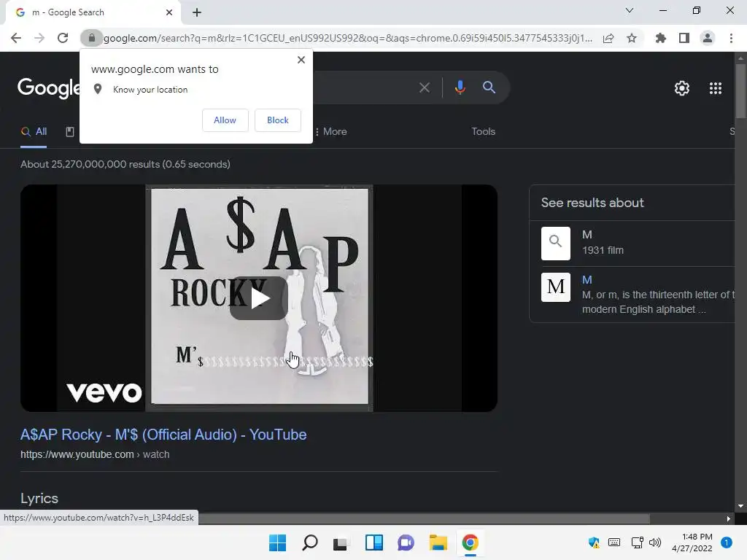Click scroll right arrow on horizontal bar
Image resolution: width=747 pixels, height=560 pixels.
coord(729,518)
